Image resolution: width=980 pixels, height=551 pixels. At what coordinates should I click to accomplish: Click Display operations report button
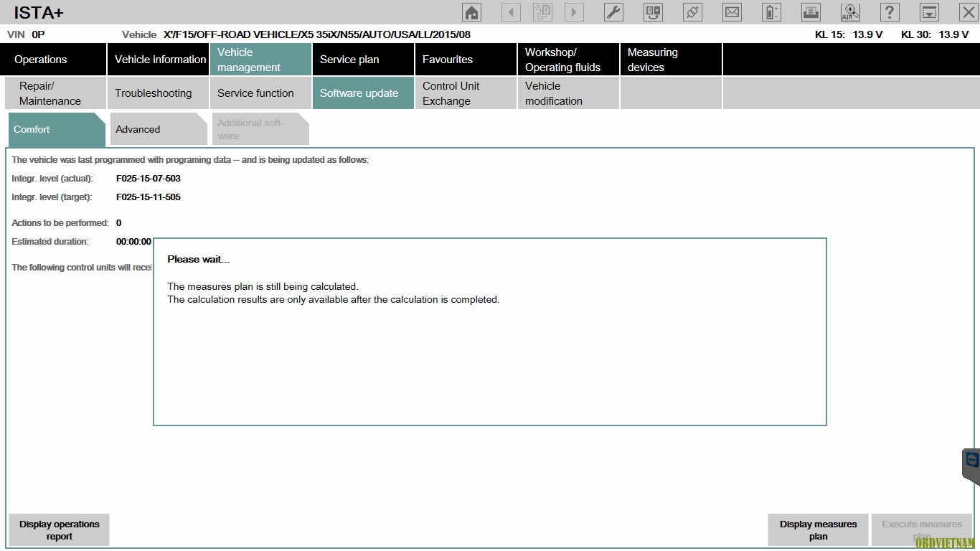tap(60, 530)
